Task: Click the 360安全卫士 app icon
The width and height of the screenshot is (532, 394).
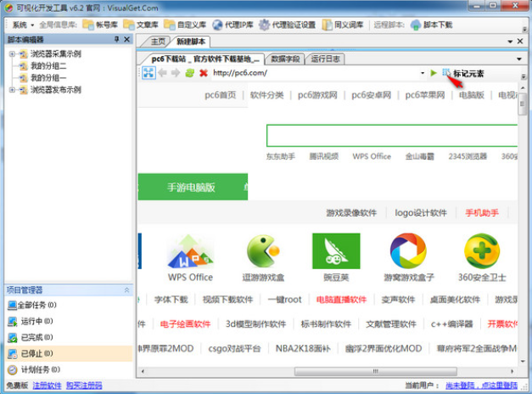Action: (481, 250)
